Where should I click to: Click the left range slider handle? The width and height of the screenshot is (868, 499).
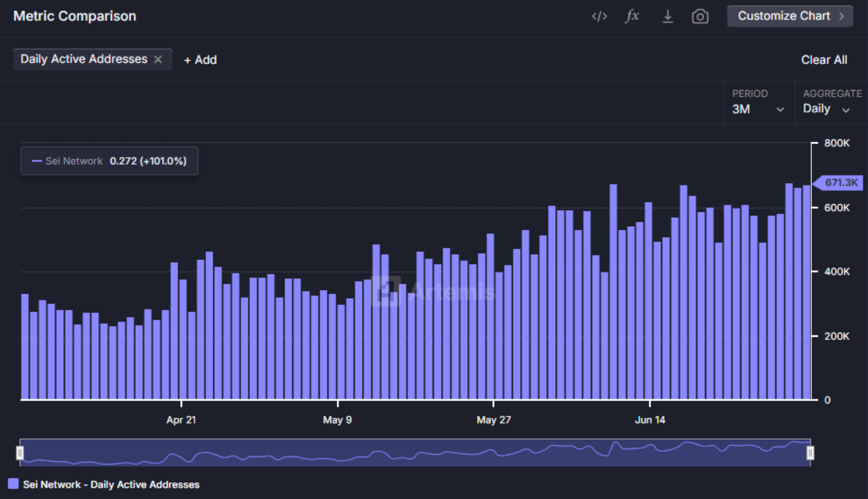[x=20, y=453]
